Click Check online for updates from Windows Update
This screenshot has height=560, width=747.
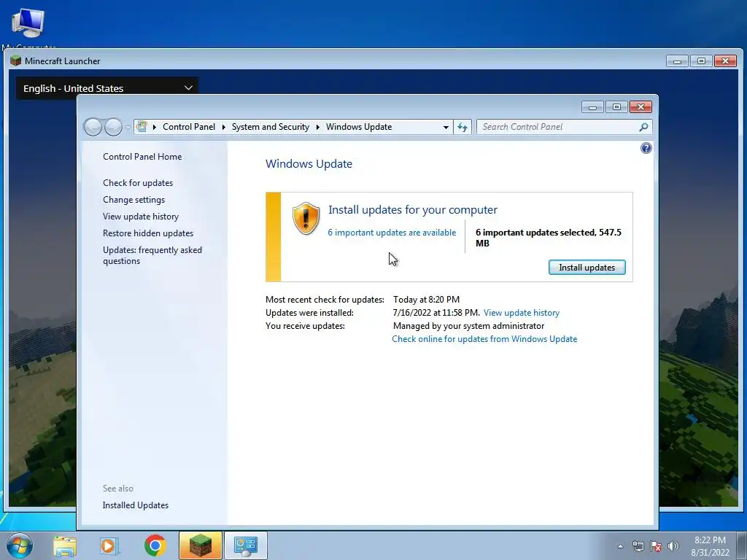coord(484,339)
